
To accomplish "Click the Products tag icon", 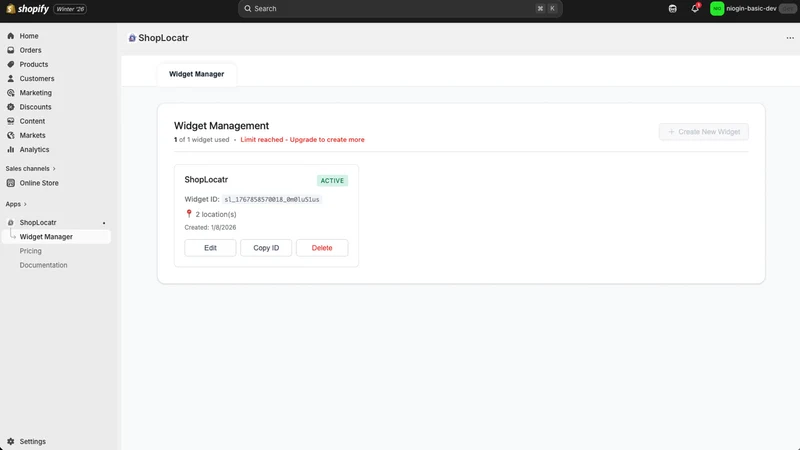I will click(x=11, y=64).
